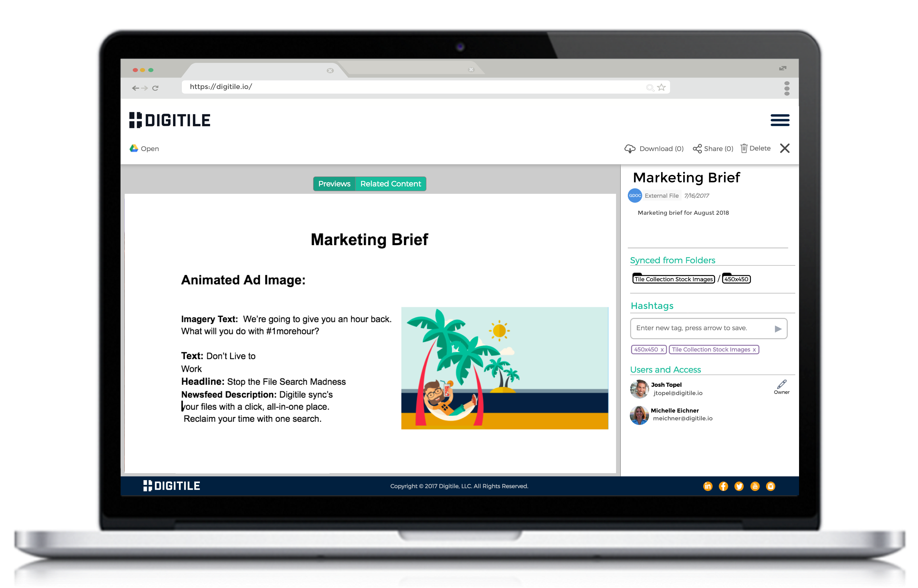
Task: Open YouTube icon in footer
Action: (755, 486)
